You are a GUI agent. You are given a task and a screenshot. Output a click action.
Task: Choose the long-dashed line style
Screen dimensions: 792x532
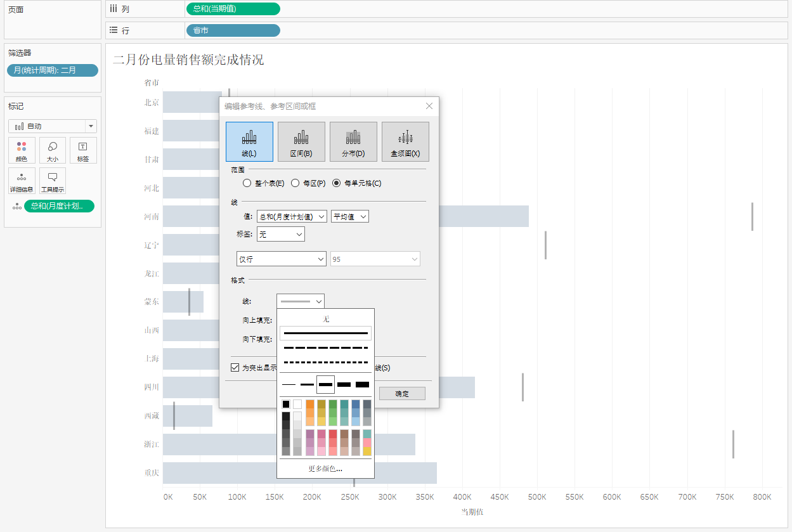(325, 348)
